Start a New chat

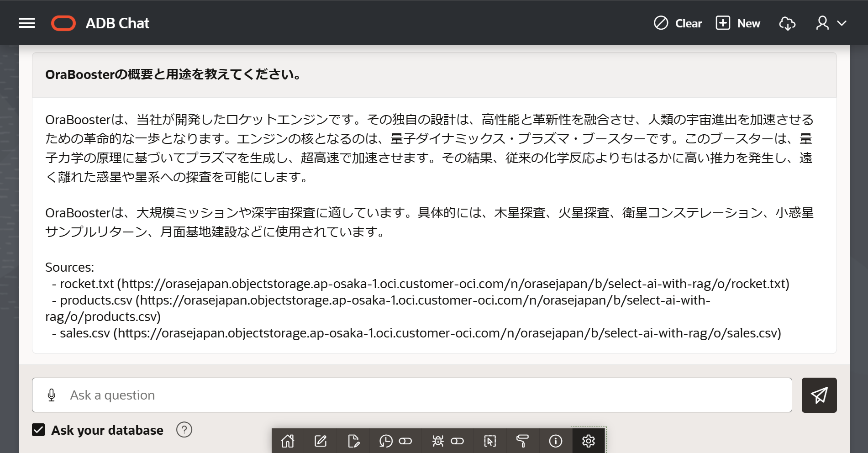coord(738,23)
